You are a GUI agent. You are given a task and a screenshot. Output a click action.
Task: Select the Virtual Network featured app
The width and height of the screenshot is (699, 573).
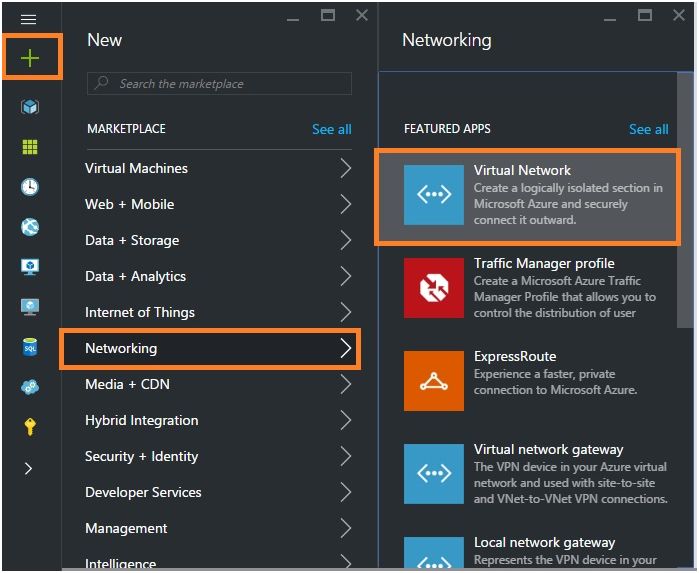[x=528, y=195]
